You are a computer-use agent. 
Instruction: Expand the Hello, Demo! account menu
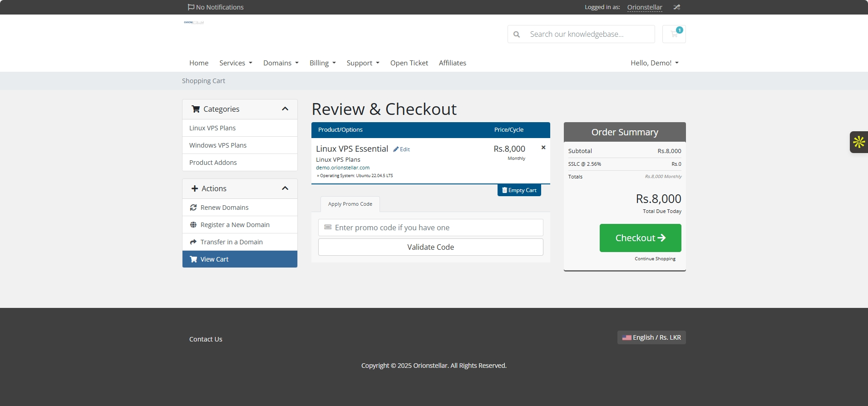point(654,63)
